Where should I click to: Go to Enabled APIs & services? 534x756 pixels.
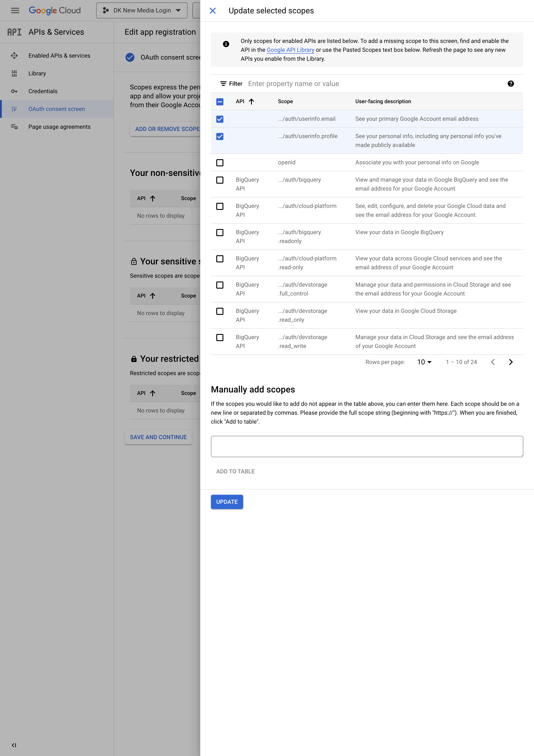click(59, 56)
